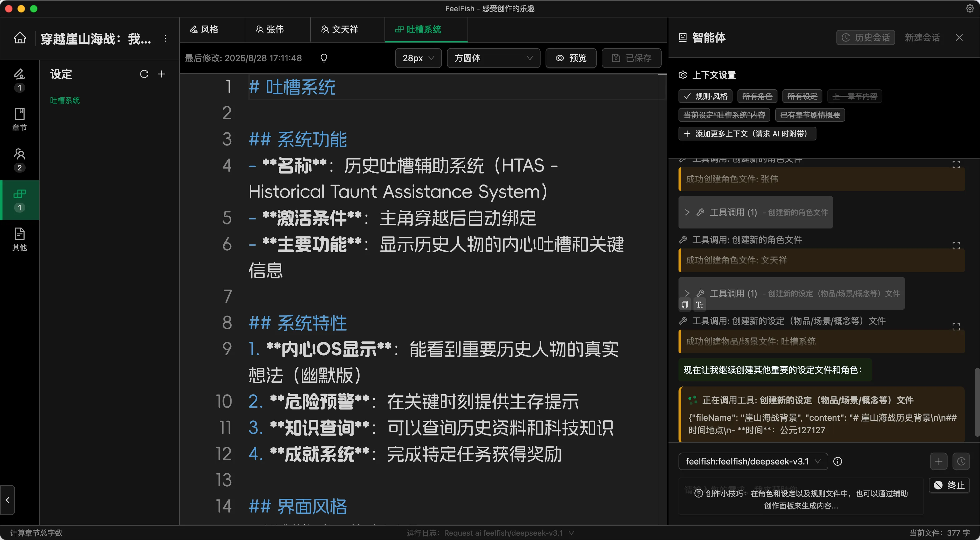Click the info icon beside model selector

[x=837, y=461]
